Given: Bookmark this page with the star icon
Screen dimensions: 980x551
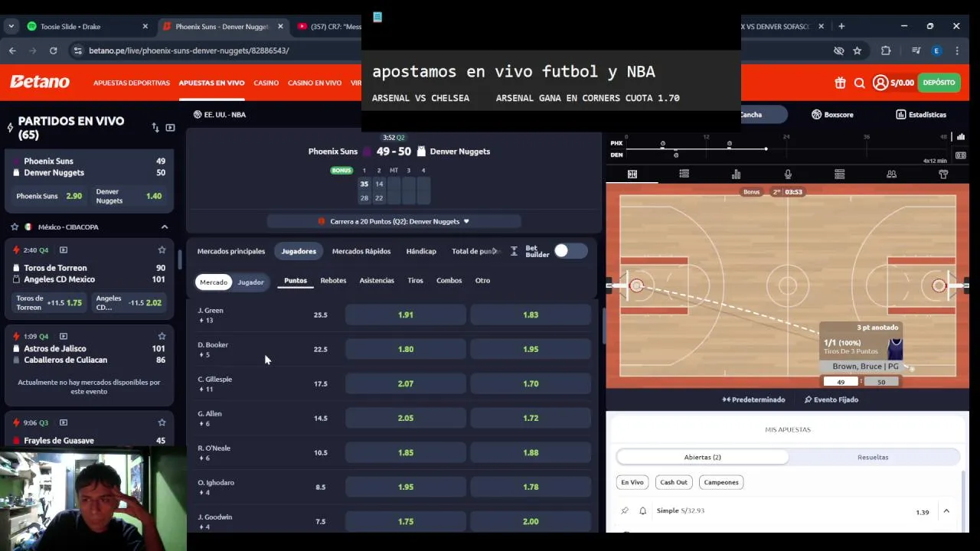Looking at the screenshot, I should point(857,51).
